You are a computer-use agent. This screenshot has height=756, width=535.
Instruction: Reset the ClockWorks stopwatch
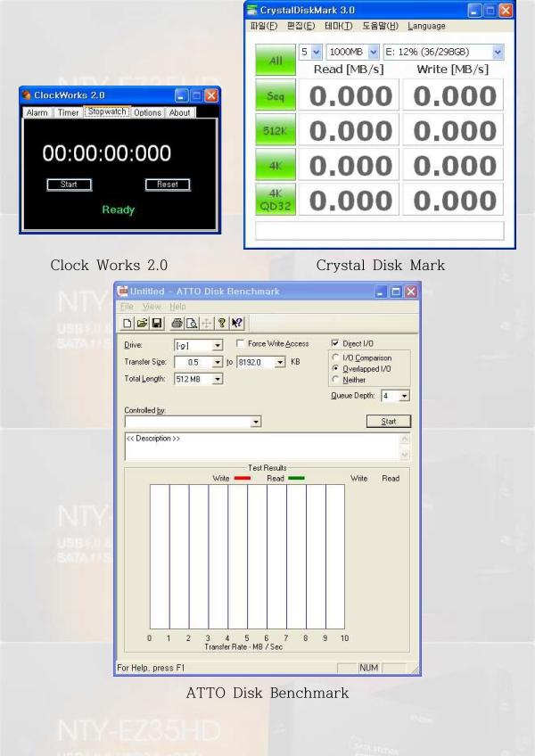(x=168, y=185)
